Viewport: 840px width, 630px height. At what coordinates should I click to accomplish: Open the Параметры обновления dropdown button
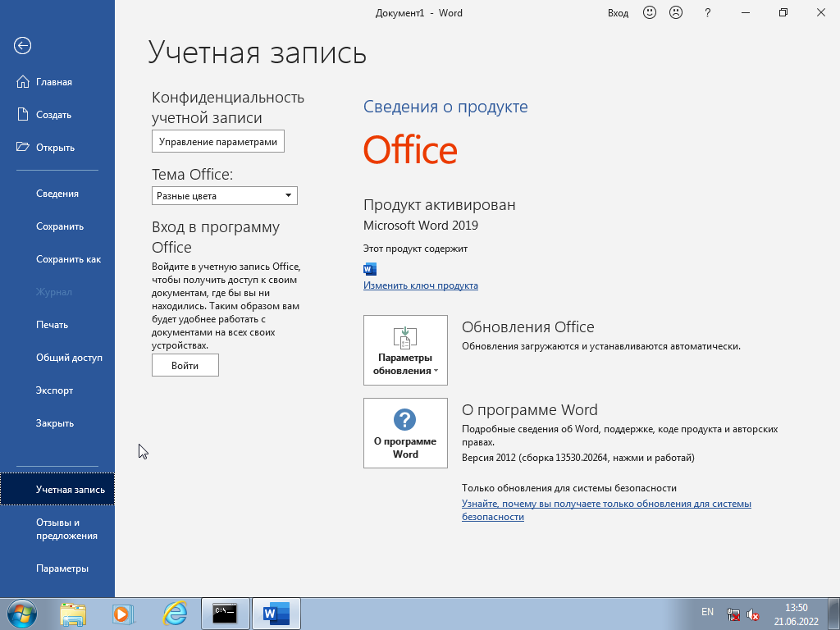[x=405, y=349]
